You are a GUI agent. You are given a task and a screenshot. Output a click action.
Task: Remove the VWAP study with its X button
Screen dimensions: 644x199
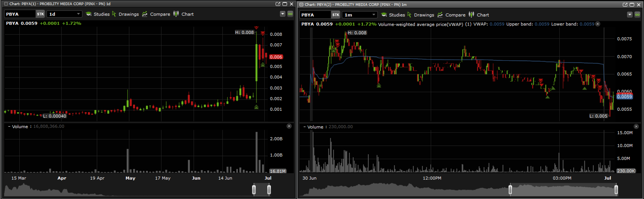click(x=597, y=24)
